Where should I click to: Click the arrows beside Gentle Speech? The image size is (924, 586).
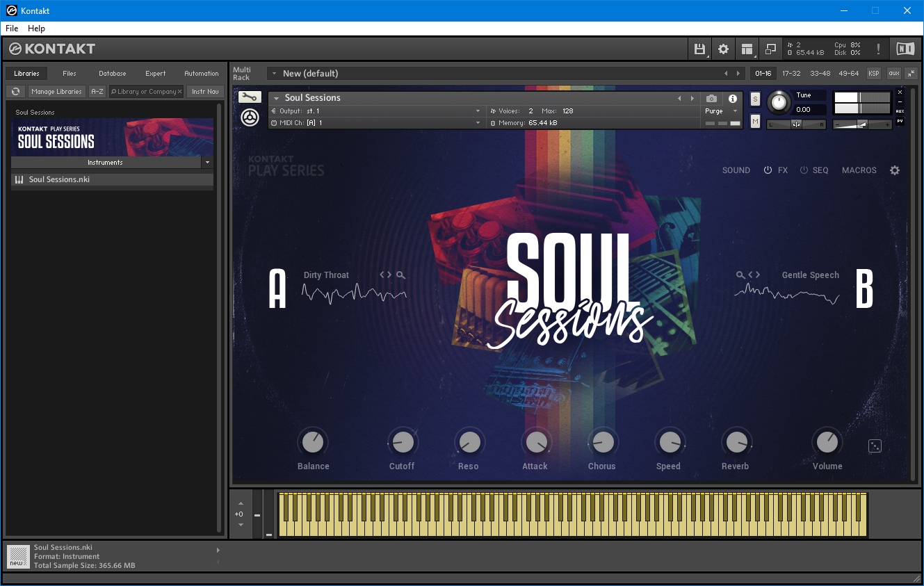click(x=754, y=275)
